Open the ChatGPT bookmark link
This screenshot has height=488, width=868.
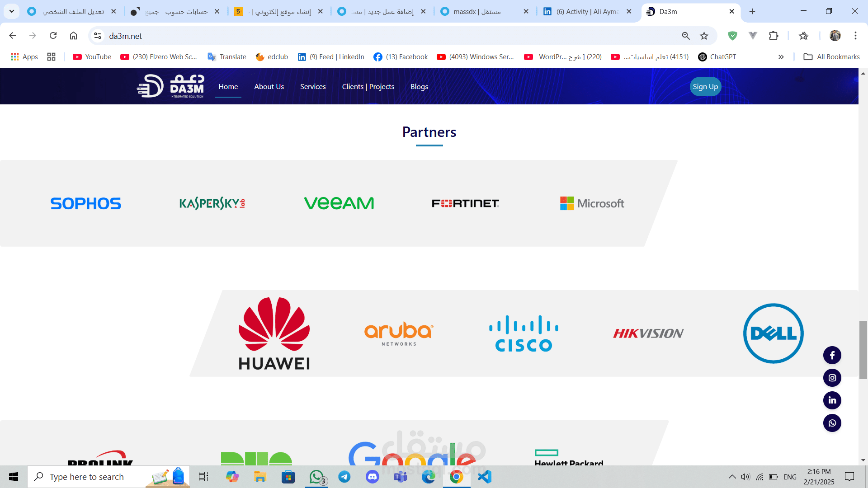coord(717,57)
